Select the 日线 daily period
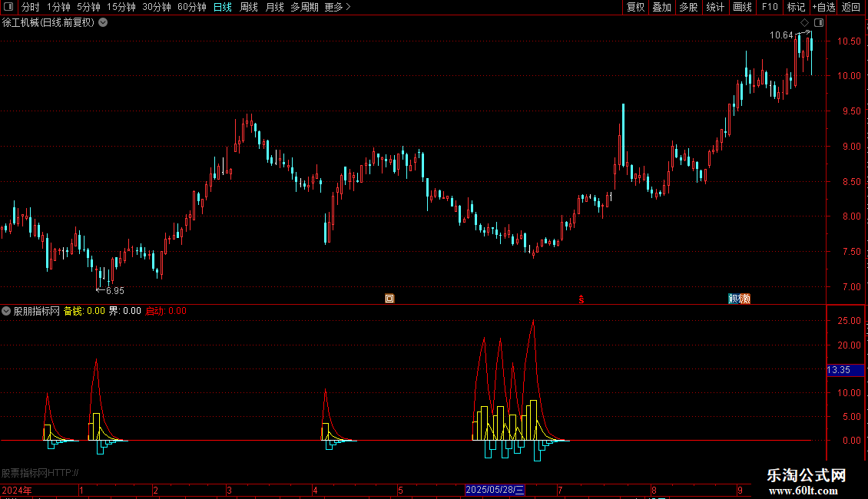868x499 pixels. click(223, 7)
